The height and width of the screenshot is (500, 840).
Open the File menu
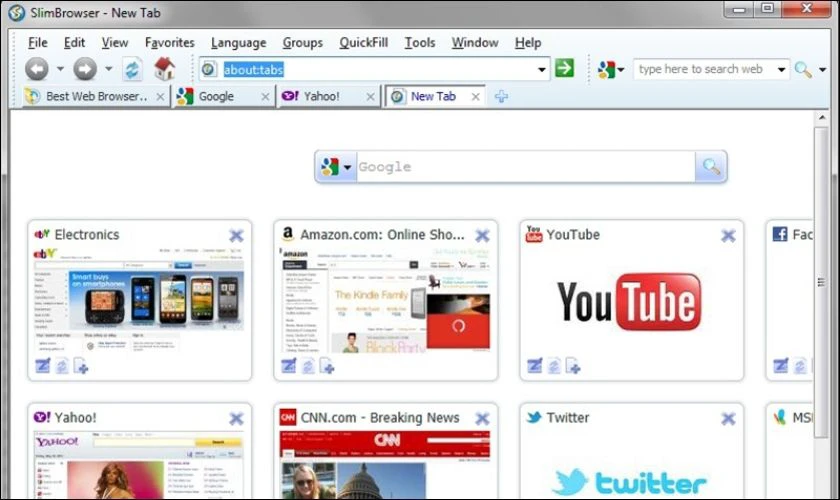38,43
